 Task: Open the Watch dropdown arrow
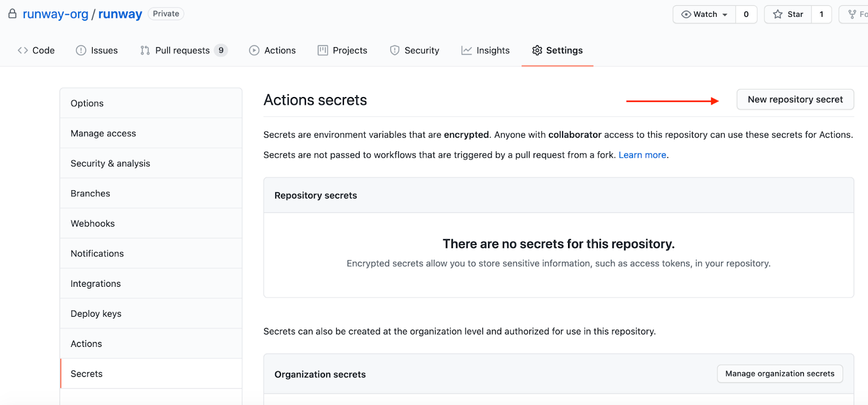pos(725,15)
